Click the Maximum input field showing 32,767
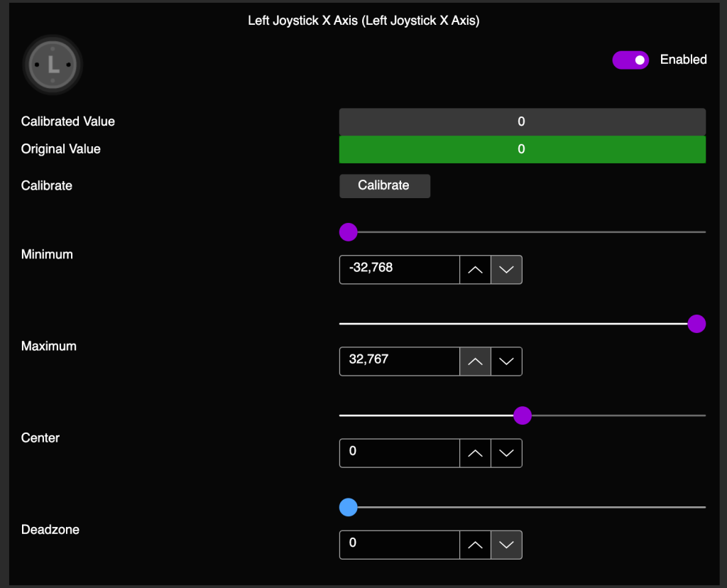Screen dimensions: 727x588 tap(400, 361)
